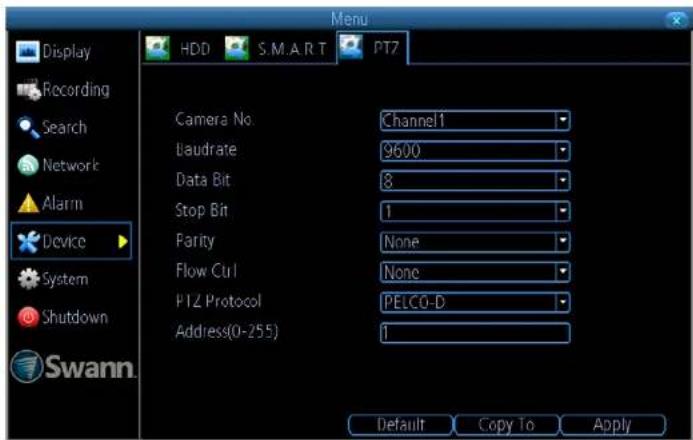
Task: Click the red Shutdown power icon
Action: tap(28, 317)
